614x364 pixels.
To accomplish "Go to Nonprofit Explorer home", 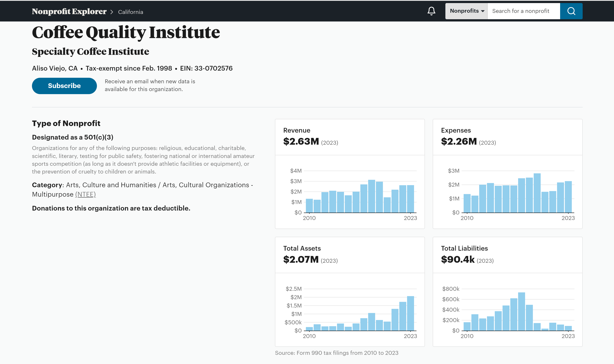I will [69, 11].
